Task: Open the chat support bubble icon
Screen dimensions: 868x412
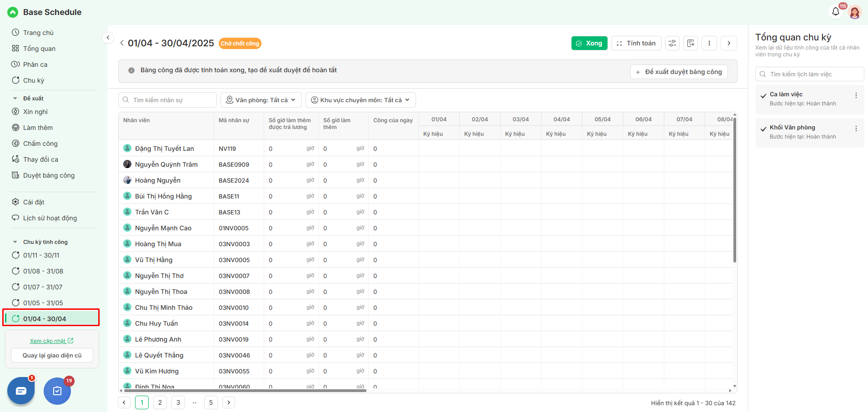Action: [x=21, y=391]
